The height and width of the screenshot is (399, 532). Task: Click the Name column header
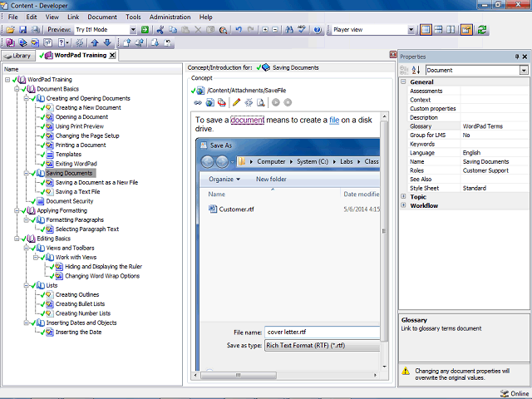(x=92, y=69)
